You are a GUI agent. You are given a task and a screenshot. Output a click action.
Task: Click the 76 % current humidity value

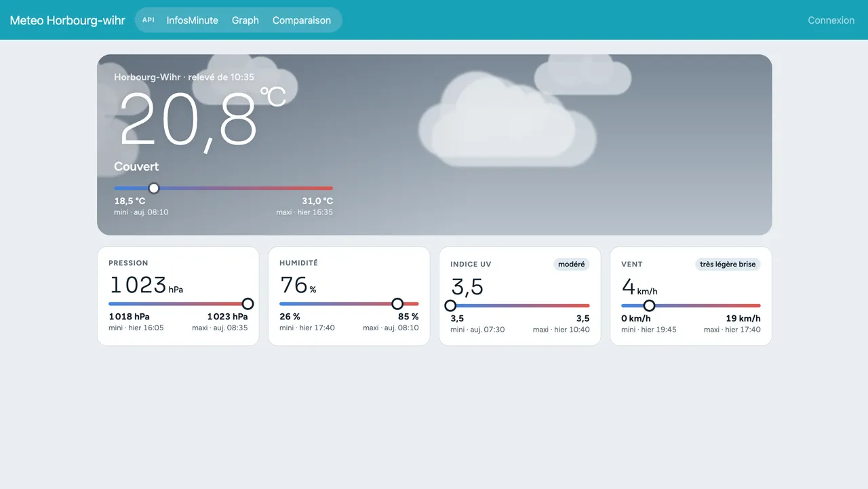click(x=298, y=285)
